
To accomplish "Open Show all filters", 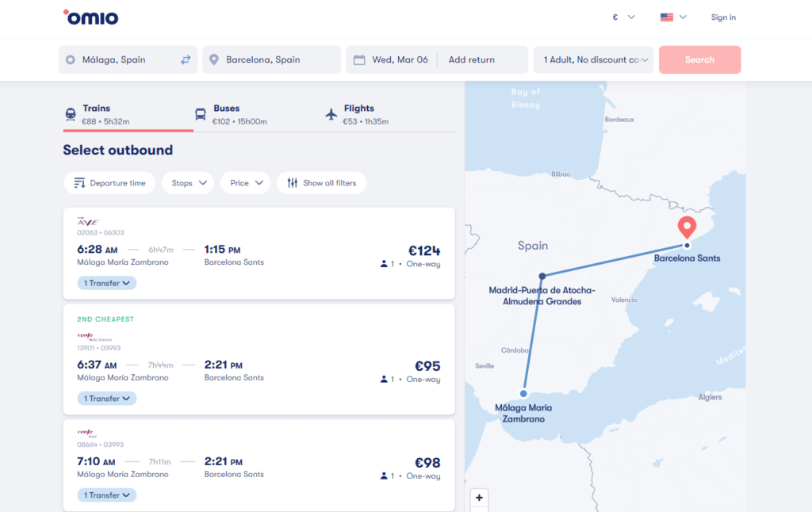I will [x=322, y=183].
